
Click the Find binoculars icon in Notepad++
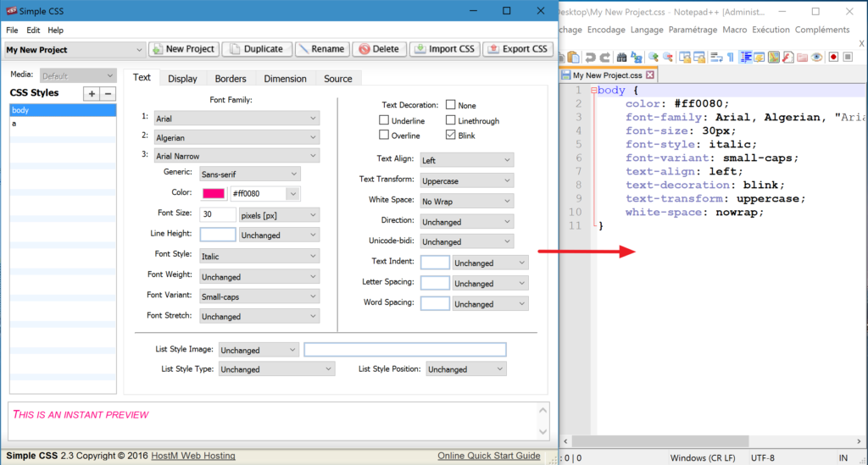(x=621, y=57)
